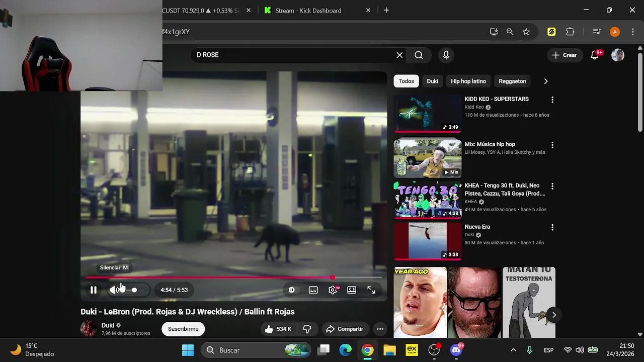The width and height of the screenshot is (644, 362).
Task: Click the install app icon in address bar
Action: (x=494, y=32)
